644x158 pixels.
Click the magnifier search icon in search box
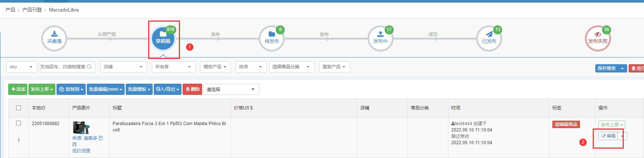pos(89,67)
